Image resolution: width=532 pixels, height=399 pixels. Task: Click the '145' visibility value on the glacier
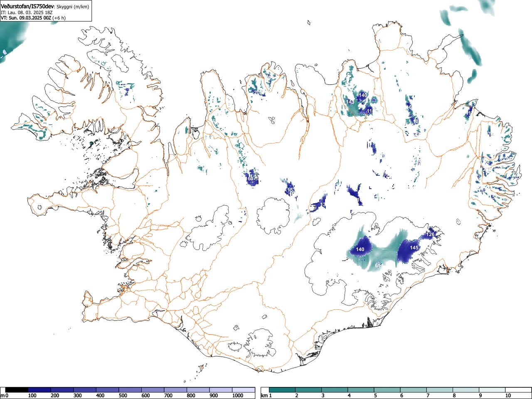414,248
